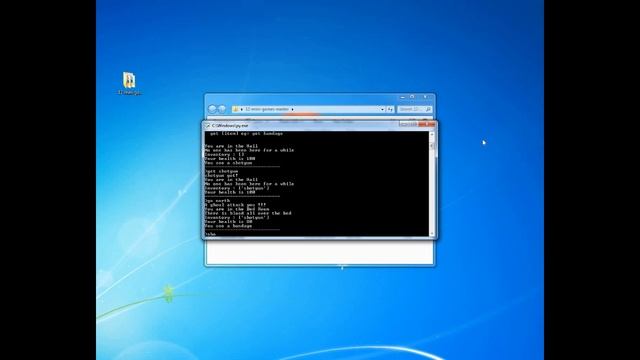
Task: Click the '>get shotgun' command line
Action: 221,171
